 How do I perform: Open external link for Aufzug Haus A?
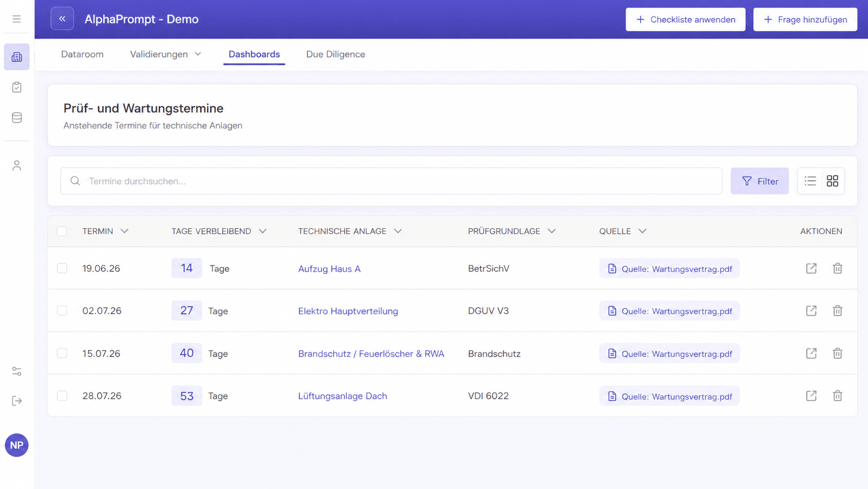click(811, 268)
